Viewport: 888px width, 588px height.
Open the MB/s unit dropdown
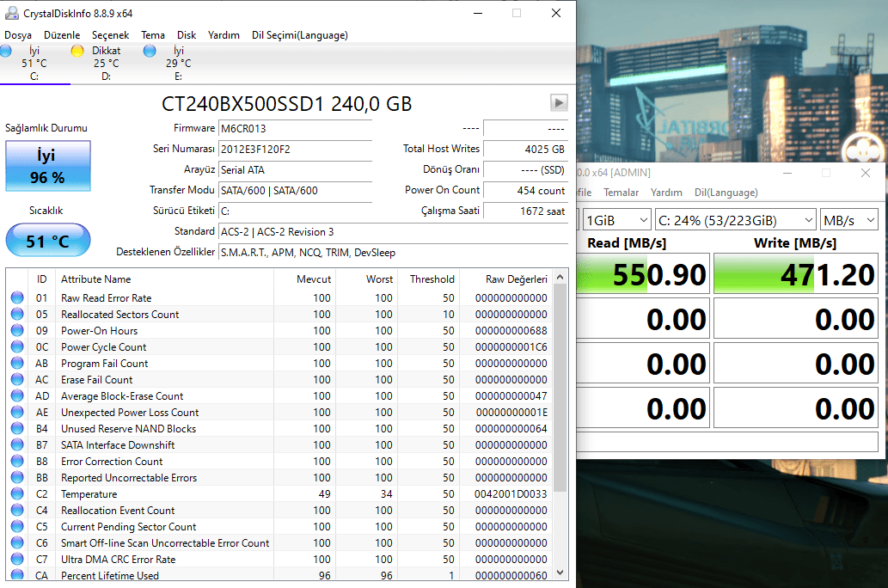[x=849, y=220]
